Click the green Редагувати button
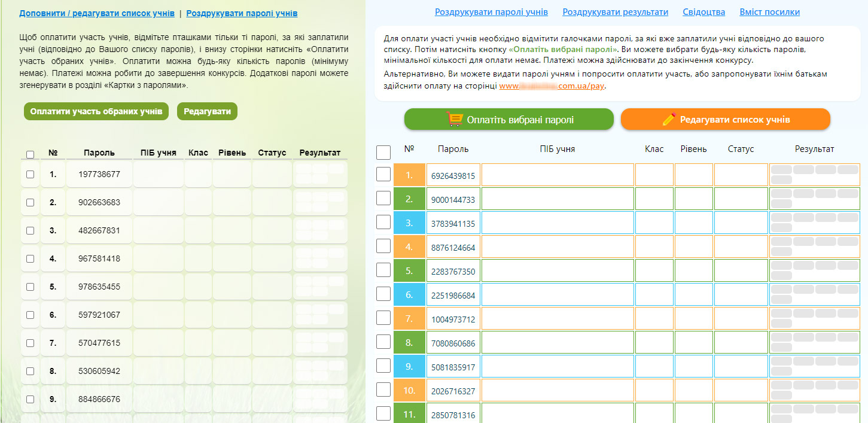Image resolution: width=868 pixels, height=423 pixels. point(207,111)
